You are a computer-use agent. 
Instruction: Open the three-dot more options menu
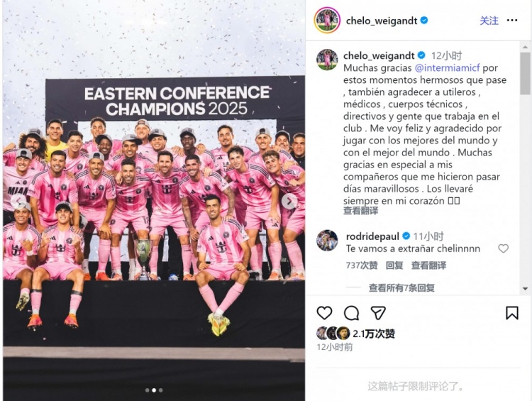[x=512, y=21]
